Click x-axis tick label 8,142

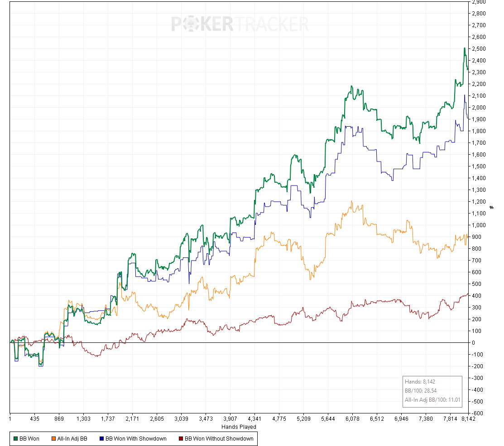click(468, 419)
